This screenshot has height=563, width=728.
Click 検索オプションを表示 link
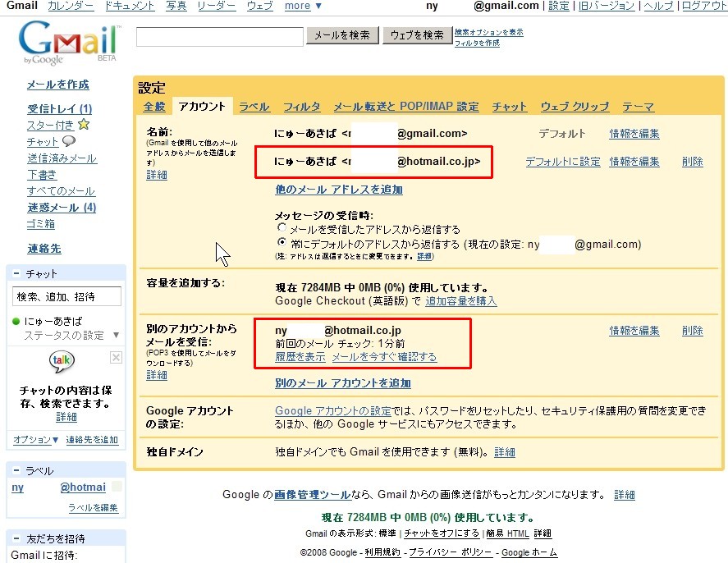coord(489,32)
